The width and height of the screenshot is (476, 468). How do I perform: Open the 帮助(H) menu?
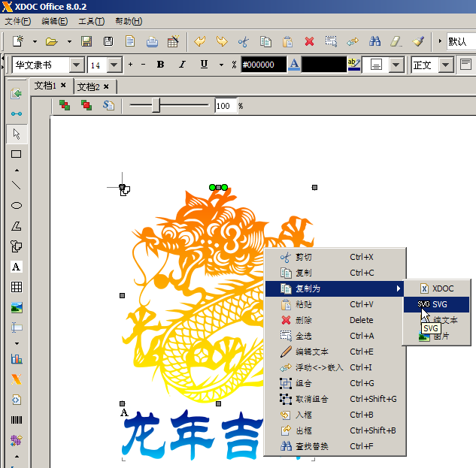(x=129, y=21)
